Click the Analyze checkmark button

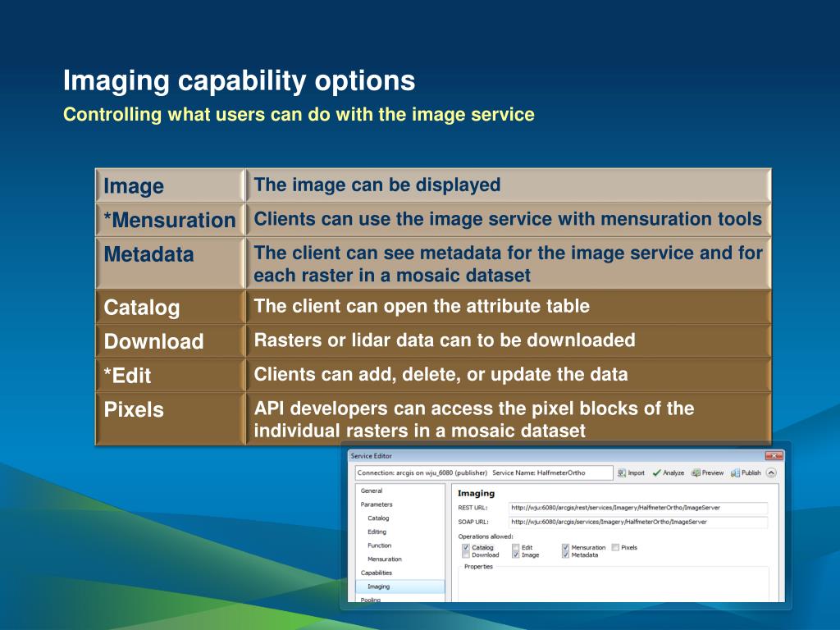pos(668,472)
